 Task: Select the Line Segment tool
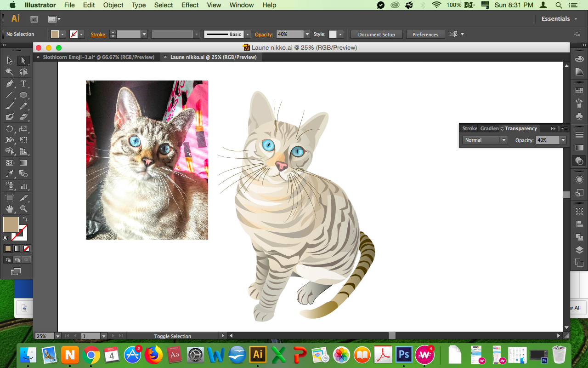click(10, 95)
